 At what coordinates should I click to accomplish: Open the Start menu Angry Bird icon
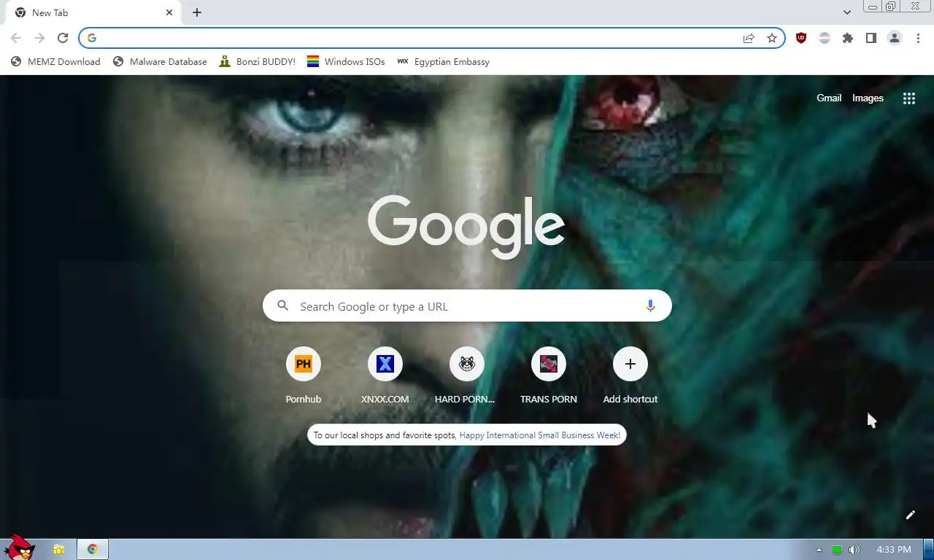[20, 548]
